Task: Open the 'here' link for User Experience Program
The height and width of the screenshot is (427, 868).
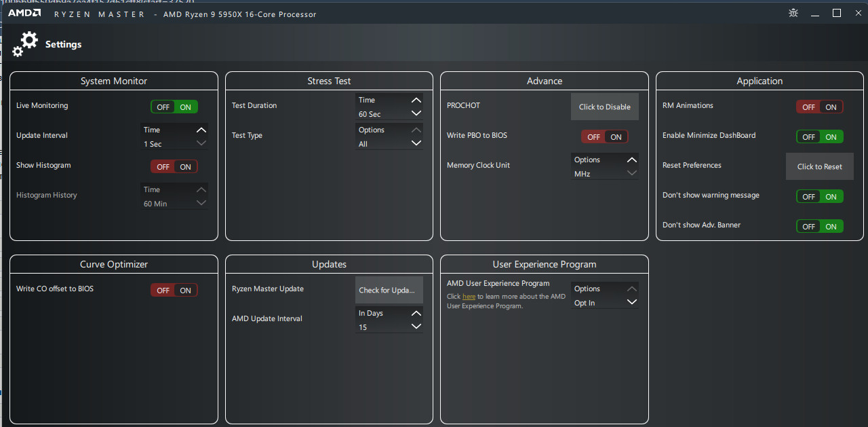Action: (469, 297)
